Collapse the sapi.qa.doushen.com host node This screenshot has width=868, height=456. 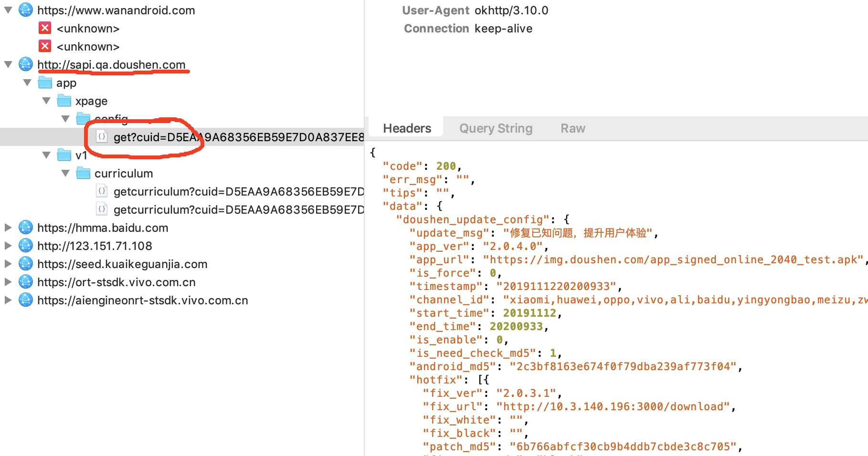8,64
